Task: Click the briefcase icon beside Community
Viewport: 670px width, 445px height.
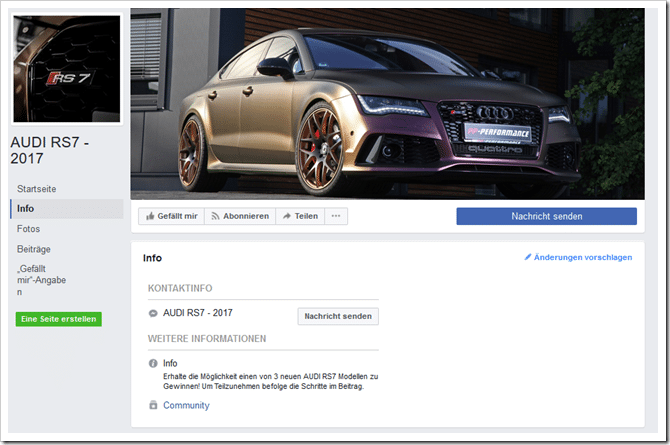Action: (x=153, y=405)
